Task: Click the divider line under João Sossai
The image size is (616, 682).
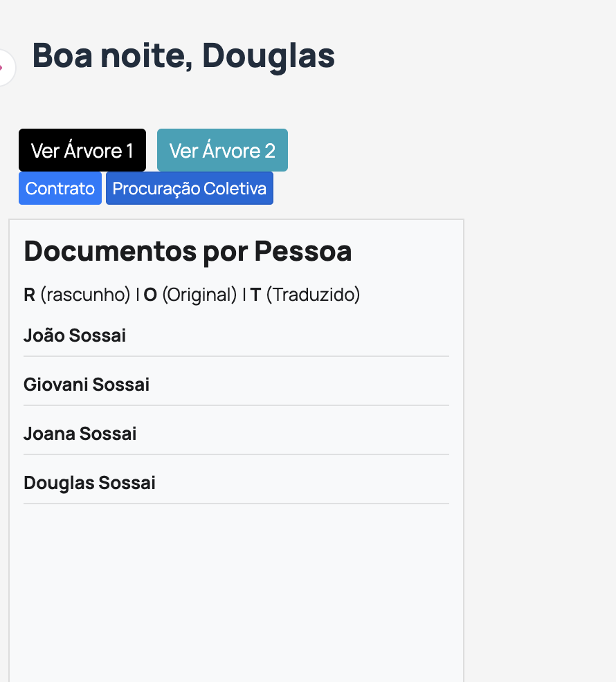Action: 236,356
